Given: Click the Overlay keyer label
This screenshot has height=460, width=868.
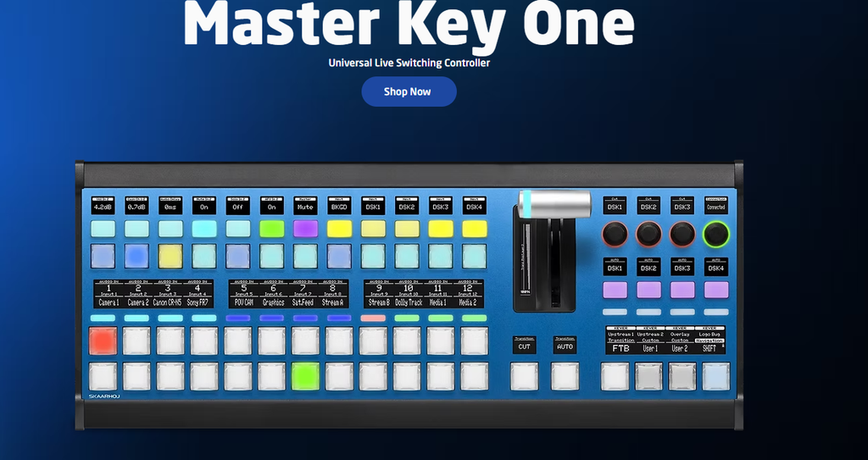Looking at the screenshot, I should 680,335.
